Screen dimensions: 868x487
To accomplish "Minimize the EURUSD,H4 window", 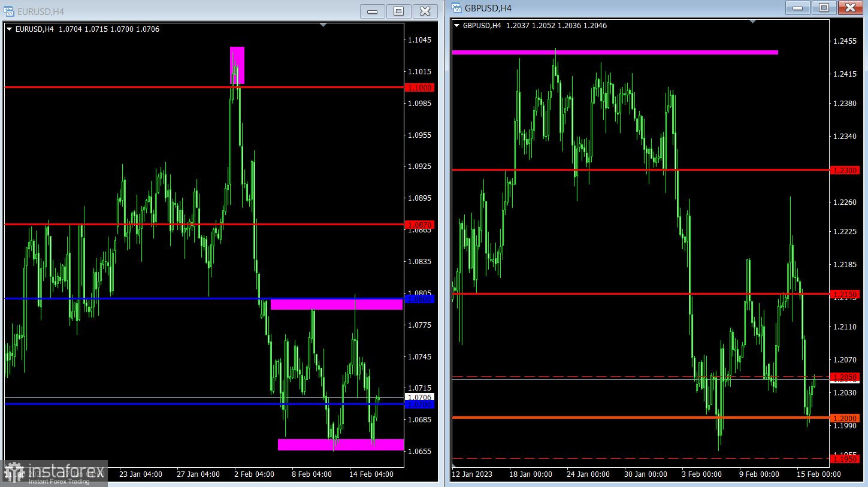I will [x=373, y=11].
